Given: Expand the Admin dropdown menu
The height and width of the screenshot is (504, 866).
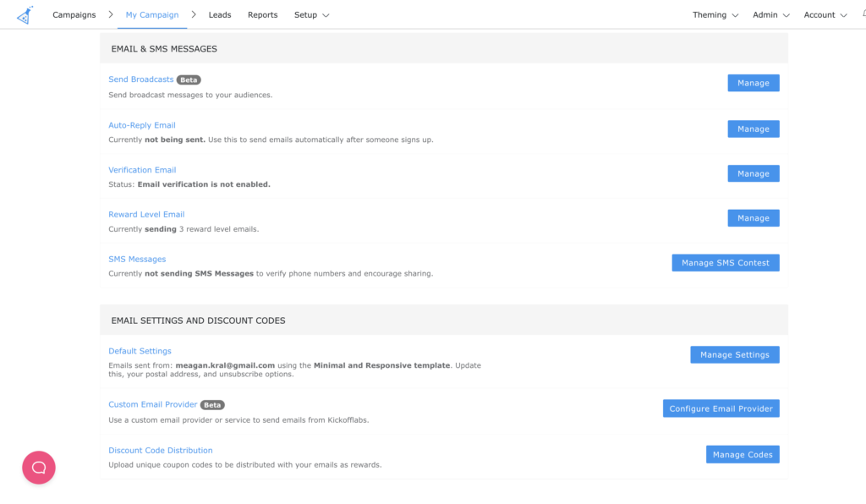Looking at the screenshot, I should (x=771, y=15).
